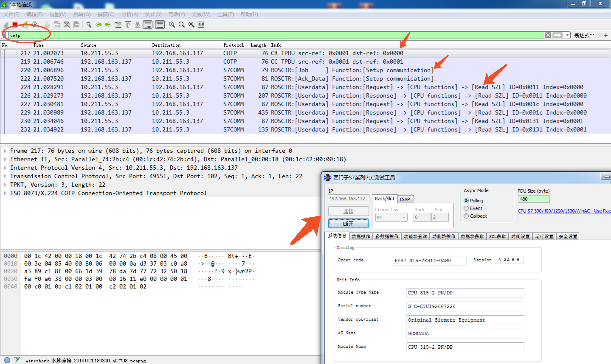Open the 统计(S) menu
Image resolution: width=611 pixels, height=364 pixels.
pyautogui.click(x=153, y=14)
